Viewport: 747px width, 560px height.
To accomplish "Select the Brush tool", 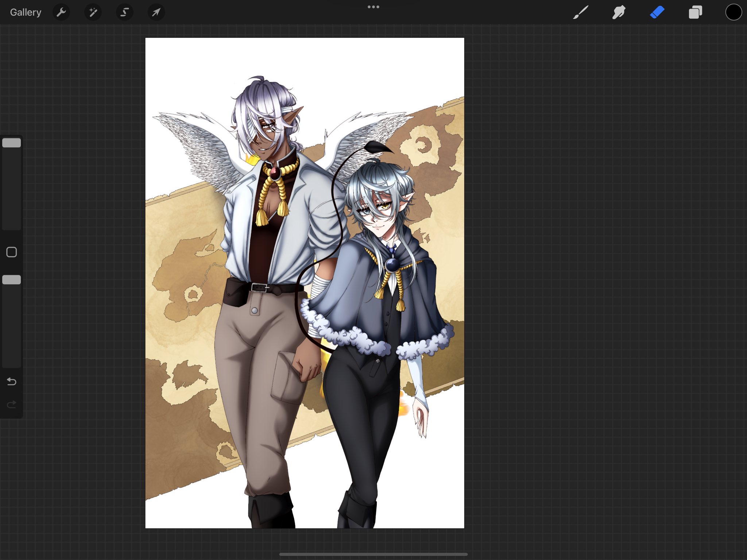I will click(580, 12).
